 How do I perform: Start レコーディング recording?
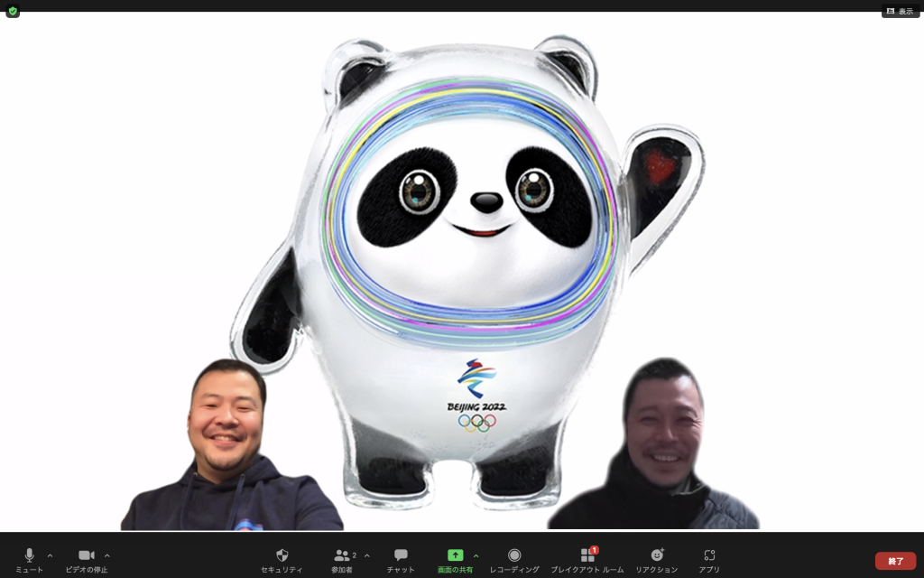tap(514, 559)
